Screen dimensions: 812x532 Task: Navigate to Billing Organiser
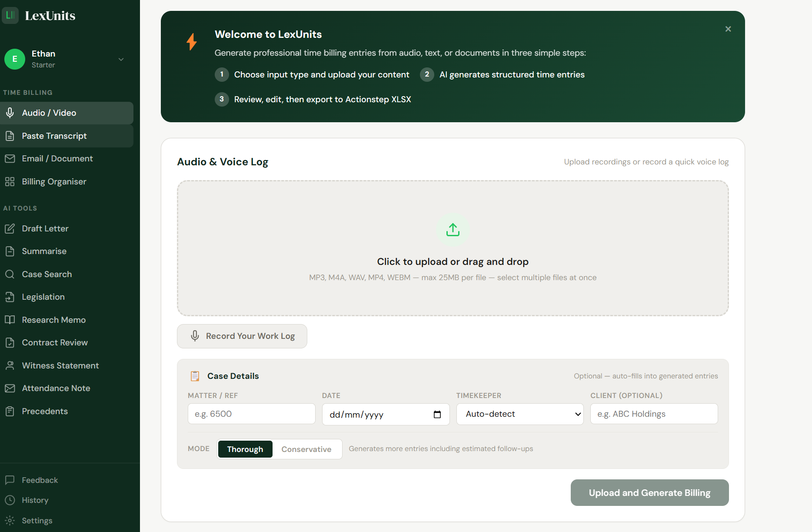click(67, 182)
